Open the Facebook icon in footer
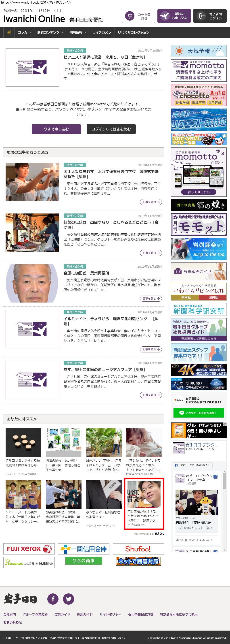230x644 pixels. click(53, 599)
